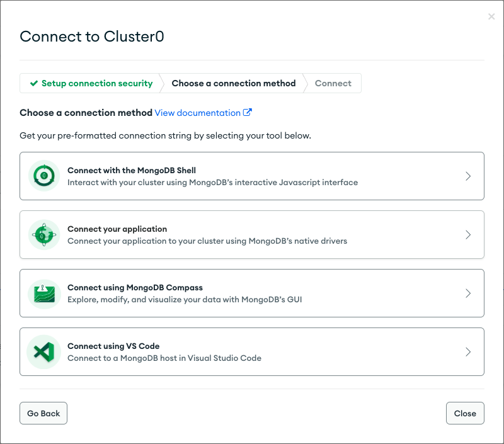
Task: Click the chevron on the MongoDB Compass row
Action: tap(468, 293)
